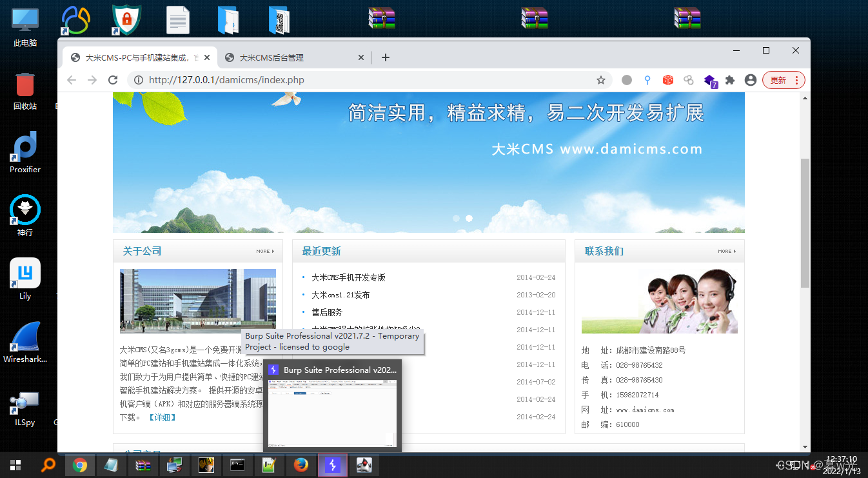Go back with the browser back arrow

pos(72,80)
